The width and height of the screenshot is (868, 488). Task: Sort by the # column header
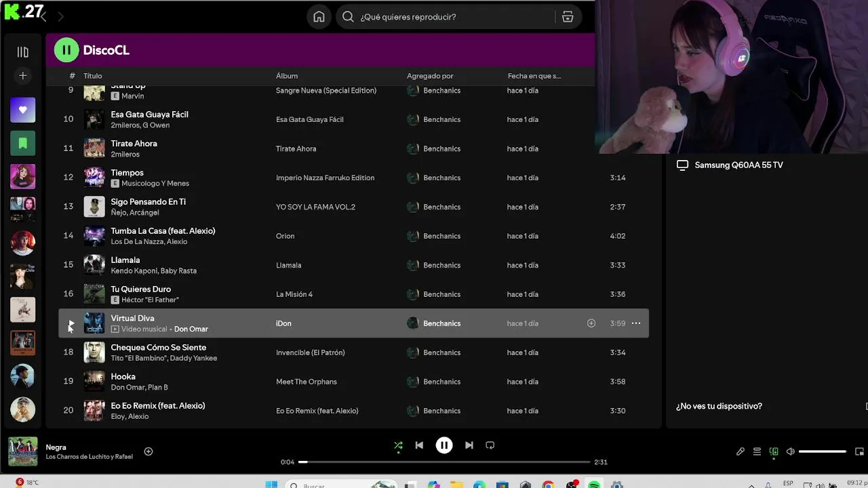[x=72, y=76]
